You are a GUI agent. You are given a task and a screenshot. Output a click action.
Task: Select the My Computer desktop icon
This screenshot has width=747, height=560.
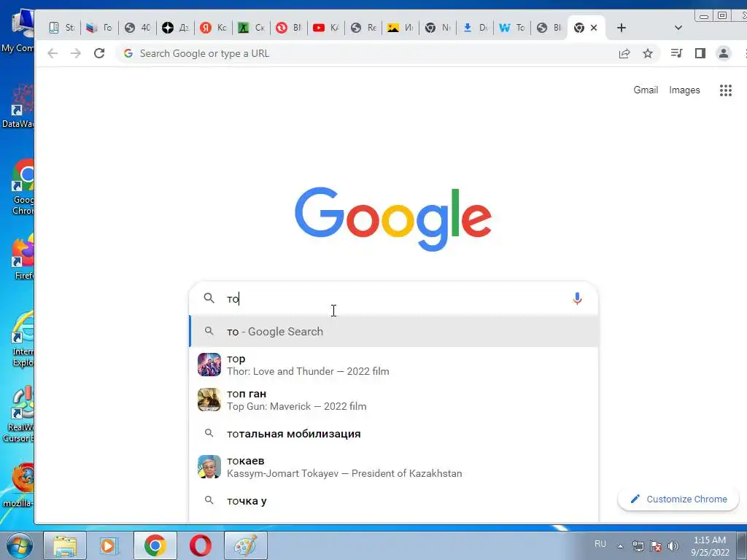pyautogui.click(x=18, y=31)
